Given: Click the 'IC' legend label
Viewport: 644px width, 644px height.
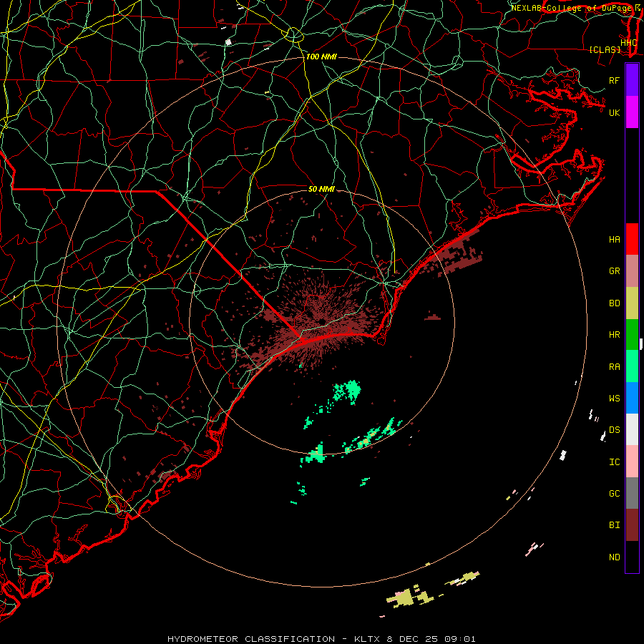Looking at the screenshot, I should click(614, 462).
